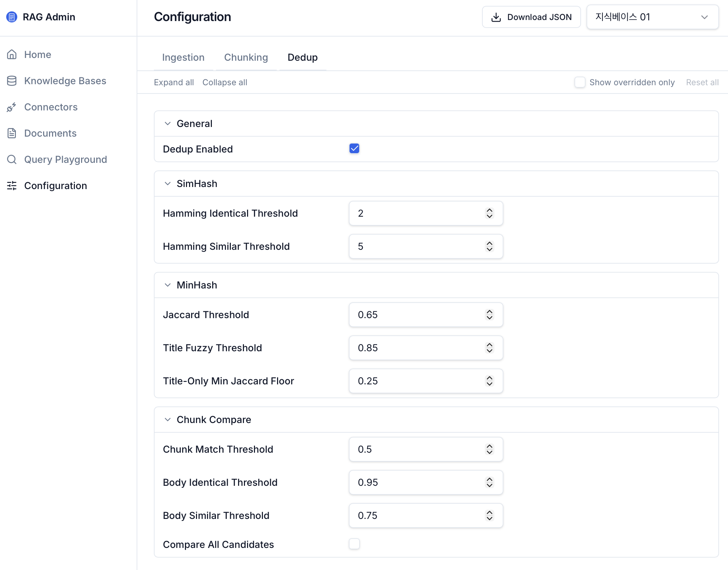Viewport: 728px width, 570px height.
Task: Click the Configuration sliders icon
Action: click(x=12, y=186)
